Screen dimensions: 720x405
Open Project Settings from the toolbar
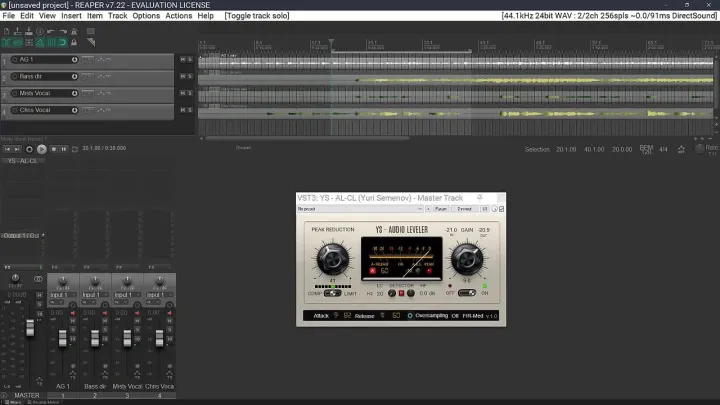40,31
